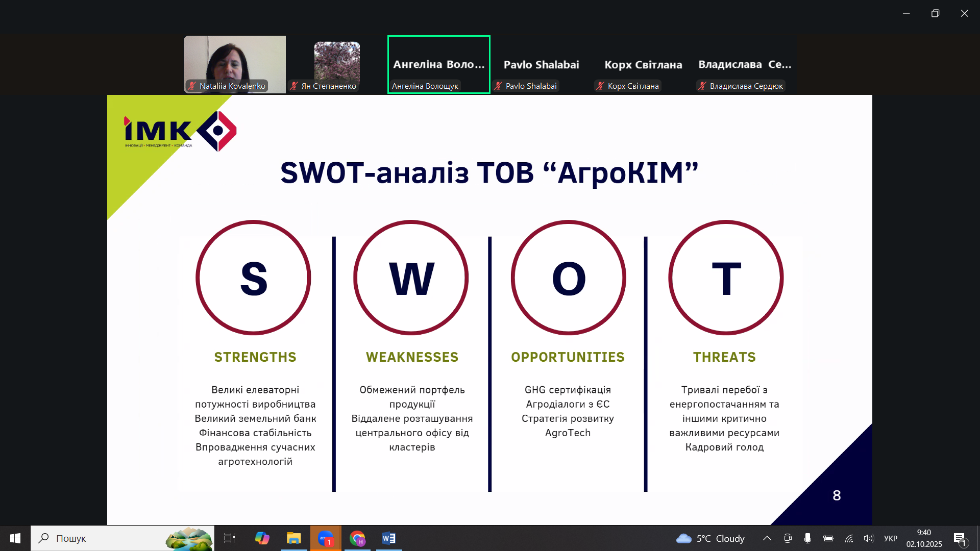Image resolution: width=980 pixels, height=551 pixels.
Task: Open the microphone tray icon
Action: tap(807, 538)
